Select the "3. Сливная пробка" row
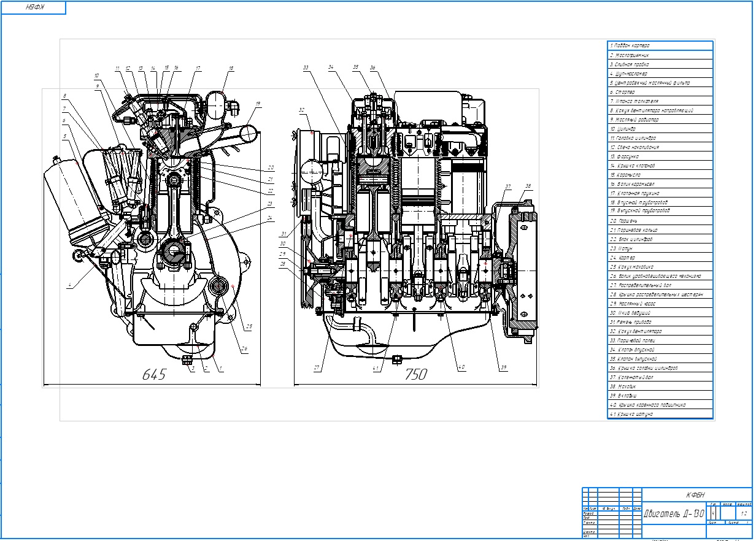This screenshot has height=541, width=756. (660, 64)
